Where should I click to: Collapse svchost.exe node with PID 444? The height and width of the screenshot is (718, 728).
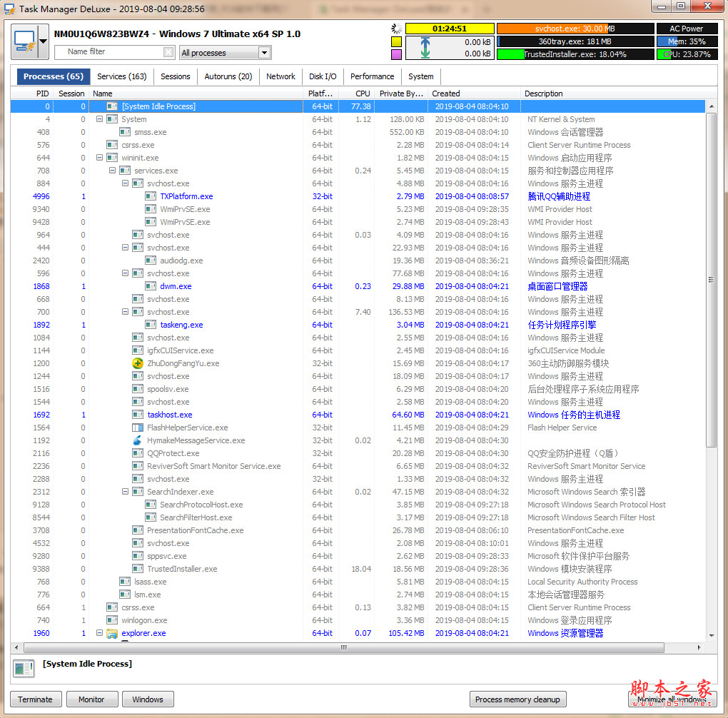click(x=126, y=248)
